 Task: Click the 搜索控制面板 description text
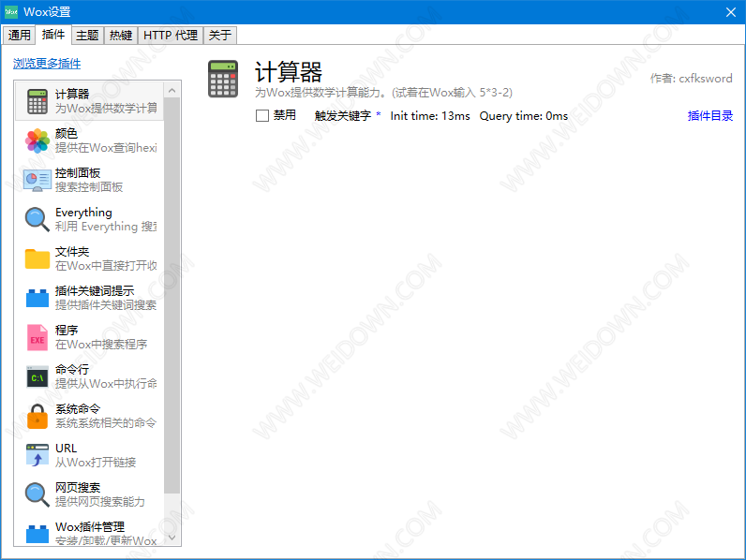pos(89,187)
